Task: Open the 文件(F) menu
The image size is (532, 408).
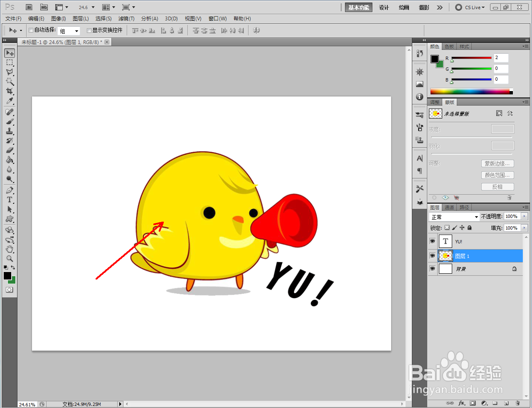Action: tap(13, 19)
